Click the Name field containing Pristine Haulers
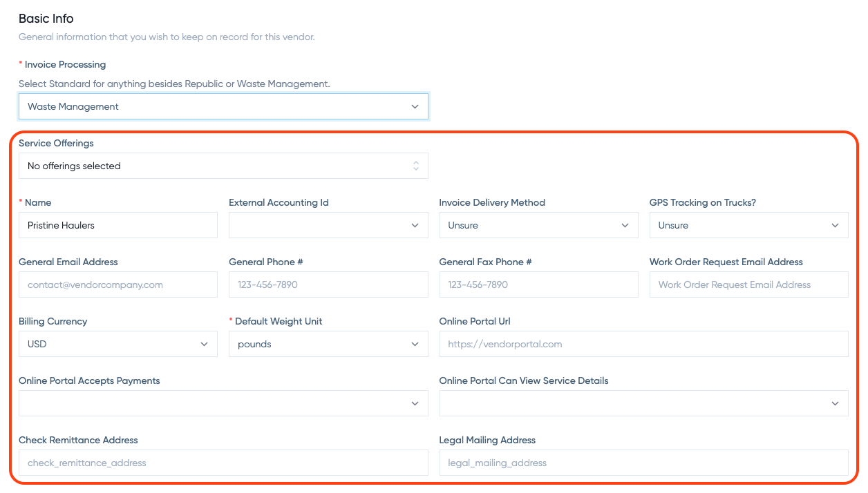The width and height of the screenshot is (868, 493). pos(117,224)
